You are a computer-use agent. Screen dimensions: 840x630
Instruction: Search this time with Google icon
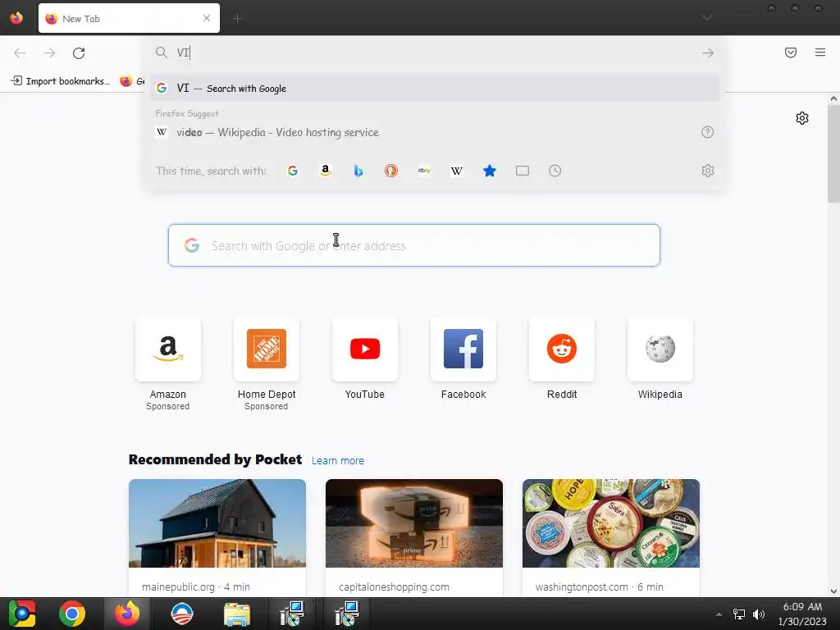[x=293, y=171]
